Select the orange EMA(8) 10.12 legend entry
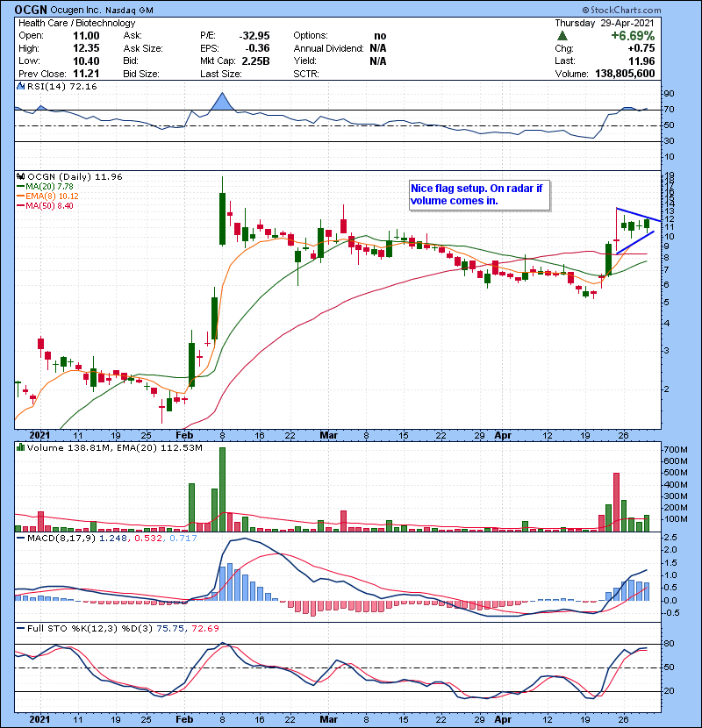Image resolution: width=702 pixels, height=728 pixels. click(x=47, y=196)
